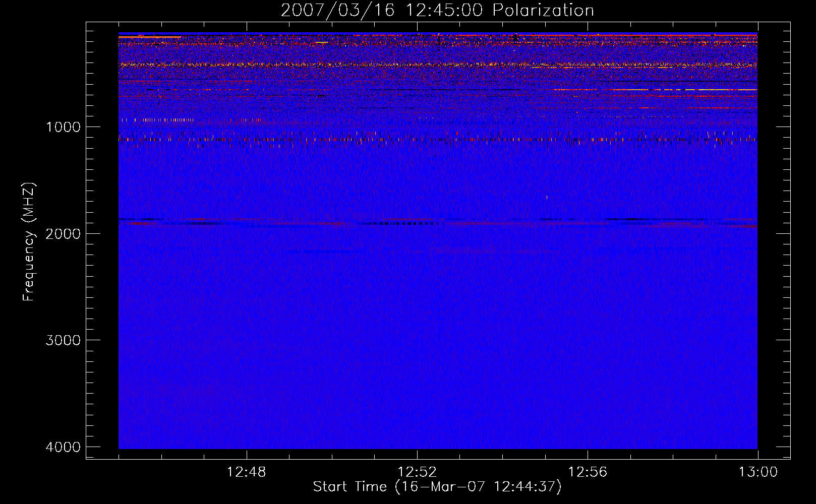Click the 4000 frequency tick label
Screen dimensions: 816x504
coord(63,447)
